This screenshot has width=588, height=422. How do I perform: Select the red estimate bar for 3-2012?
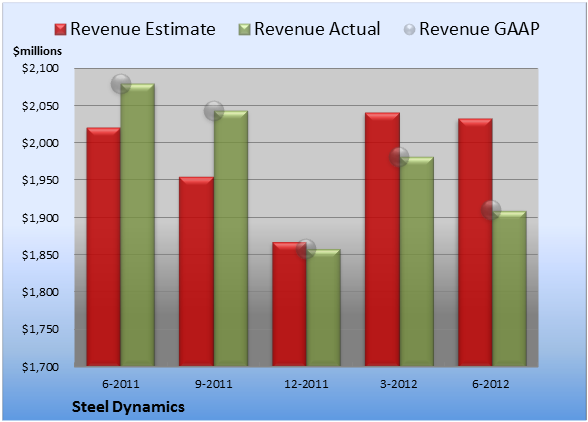point(382,239)
